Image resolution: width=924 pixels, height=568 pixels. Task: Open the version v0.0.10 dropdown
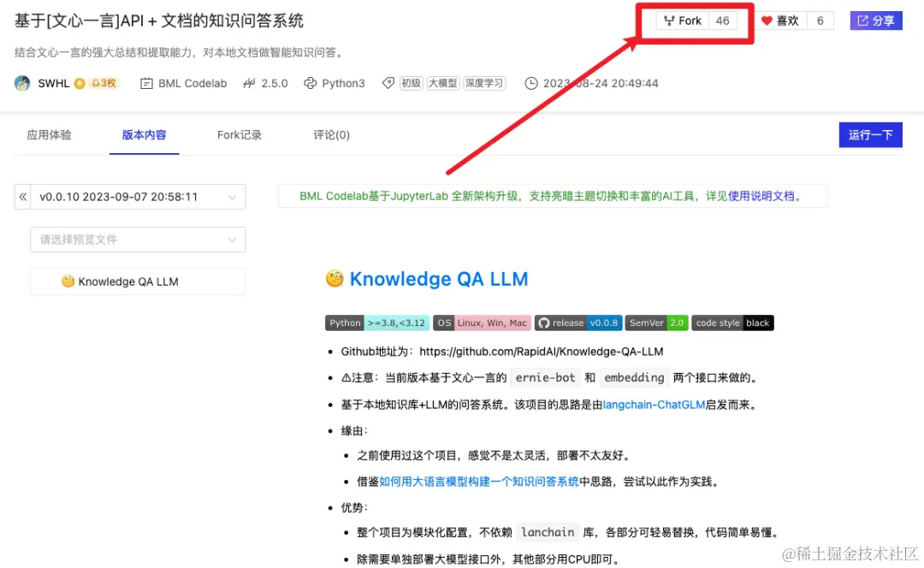[138, 197]
